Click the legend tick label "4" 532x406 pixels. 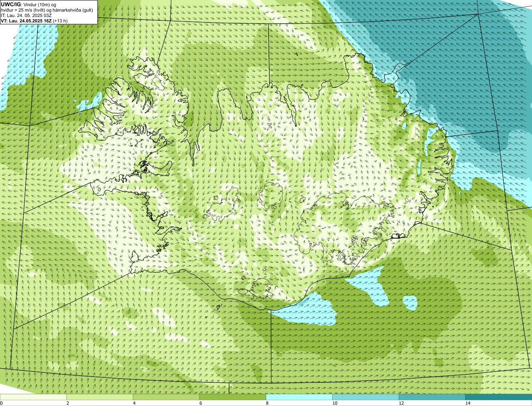(134, 403)
